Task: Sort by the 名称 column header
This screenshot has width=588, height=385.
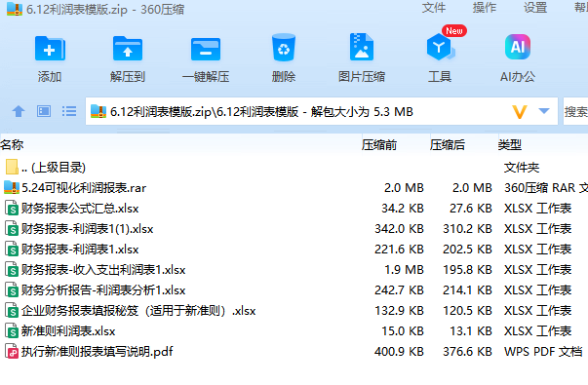Action: pyautogui.click(x=12, y=144)
